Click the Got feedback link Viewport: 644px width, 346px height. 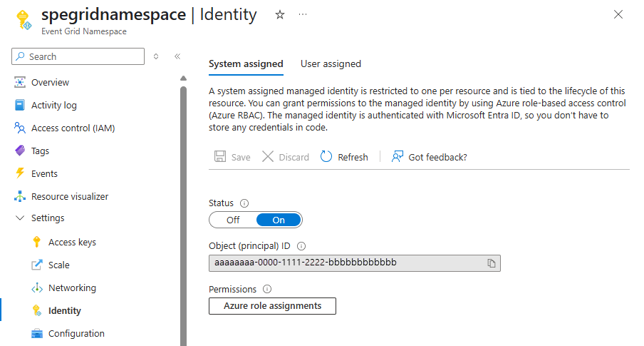point(437,157)
